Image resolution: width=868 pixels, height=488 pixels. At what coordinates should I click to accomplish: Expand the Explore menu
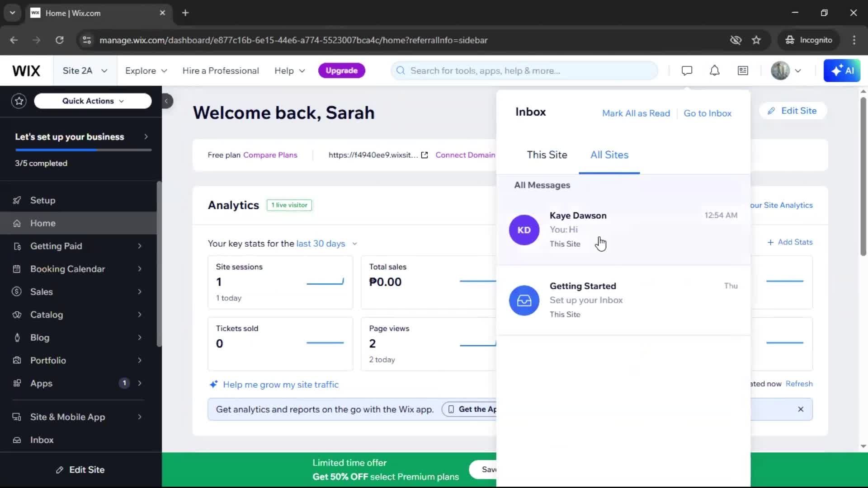pyautogui.click(x=146, y=71)
